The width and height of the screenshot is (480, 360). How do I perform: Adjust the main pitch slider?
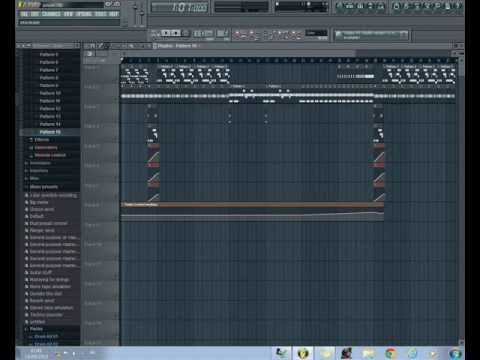point(142,13)
